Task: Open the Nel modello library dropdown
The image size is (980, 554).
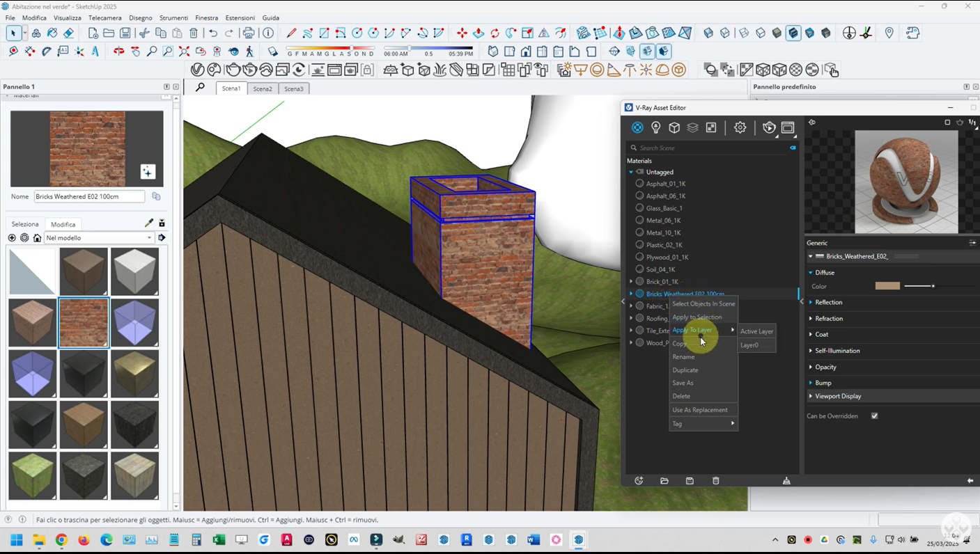Action: tap(99, 238)
